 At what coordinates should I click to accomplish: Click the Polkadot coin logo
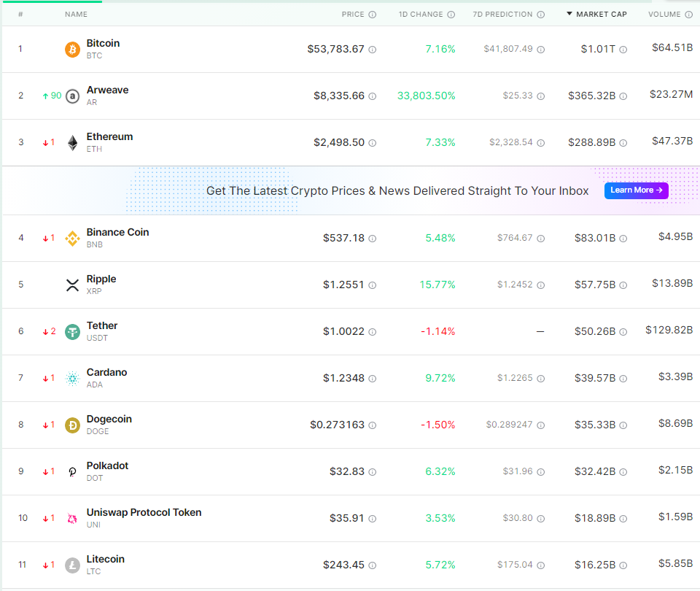pos(72,472)
